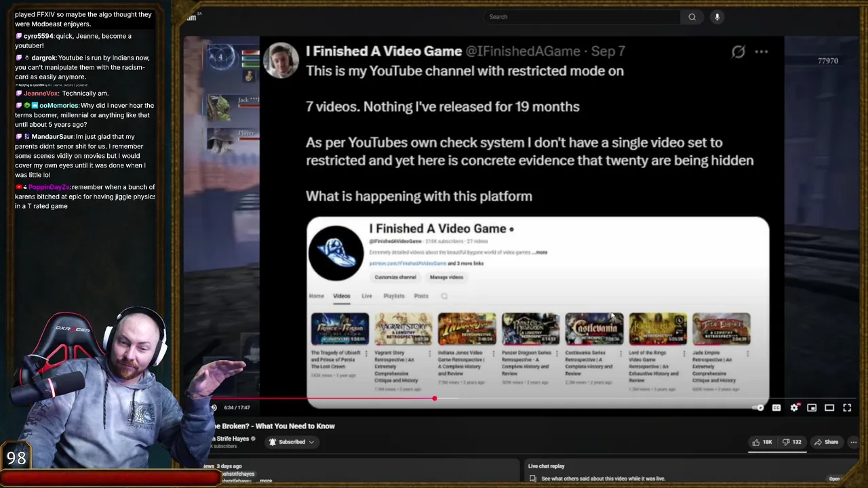Select the Posts channel tab
868x488 pixels.
click(421, 296)
